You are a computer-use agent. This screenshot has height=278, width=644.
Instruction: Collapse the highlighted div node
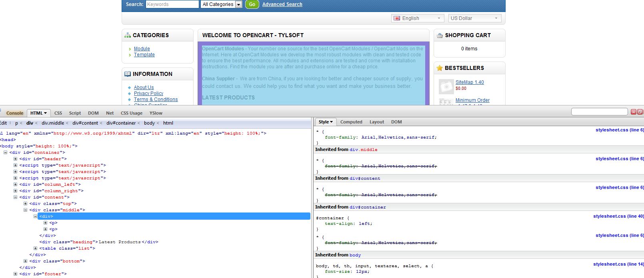coord(35,216)
